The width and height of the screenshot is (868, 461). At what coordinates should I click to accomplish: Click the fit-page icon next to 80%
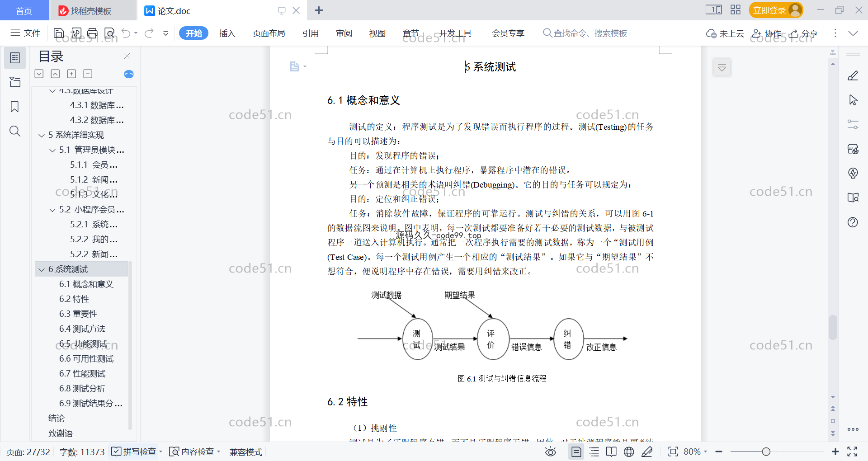(673, 452)
